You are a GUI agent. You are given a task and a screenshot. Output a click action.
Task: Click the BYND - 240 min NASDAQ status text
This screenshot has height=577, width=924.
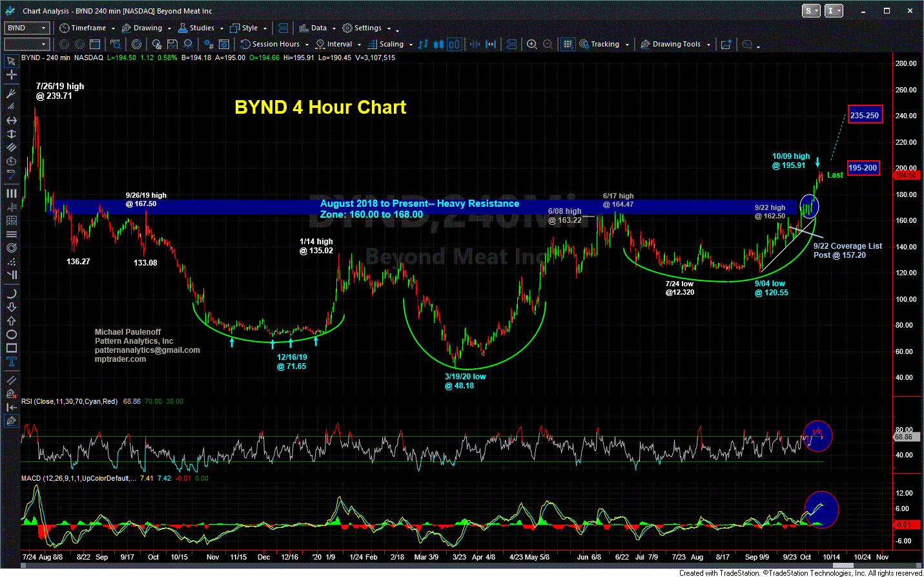(62, 58)
